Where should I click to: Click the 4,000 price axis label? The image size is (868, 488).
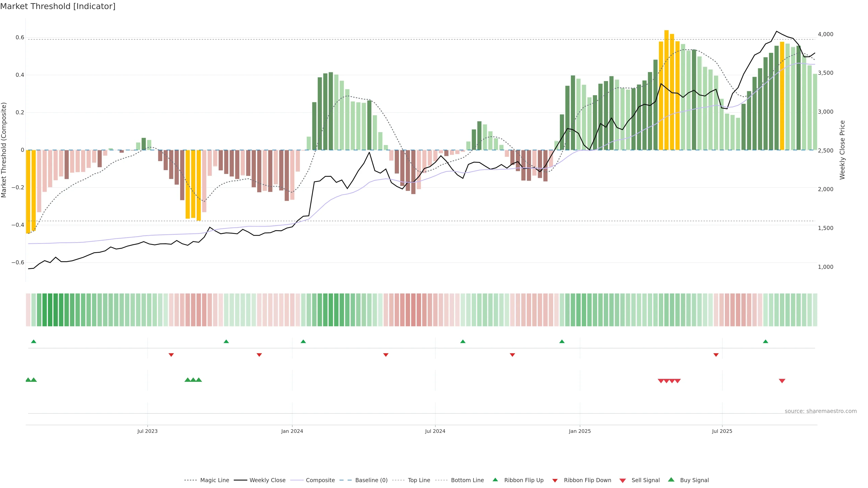click(825, 34)
